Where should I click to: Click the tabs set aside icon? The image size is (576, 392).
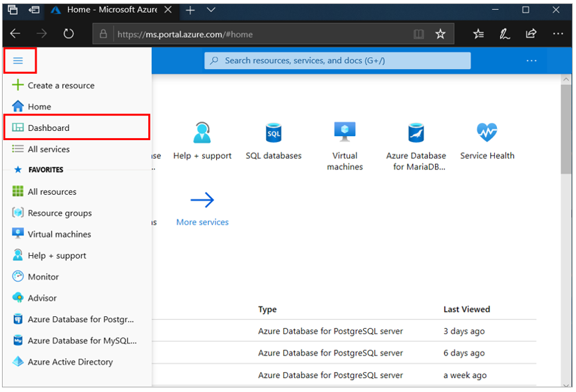[13, 10]
